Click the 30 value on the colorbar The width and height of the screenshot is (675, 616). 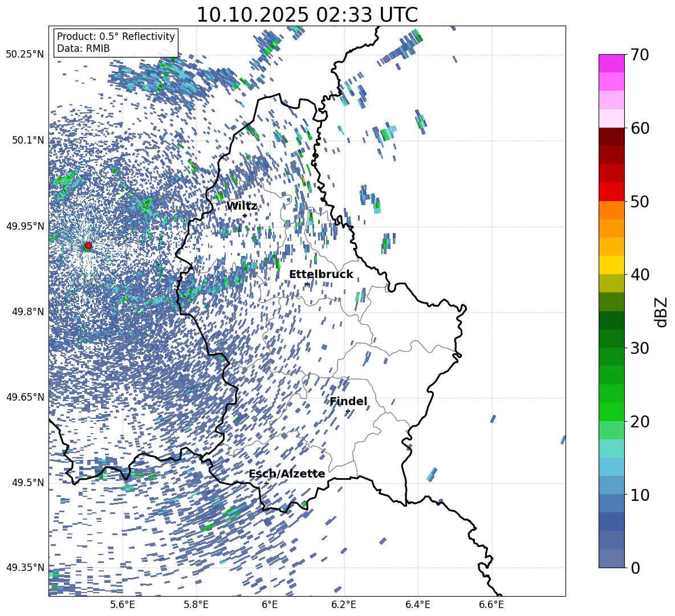point(640,348)
